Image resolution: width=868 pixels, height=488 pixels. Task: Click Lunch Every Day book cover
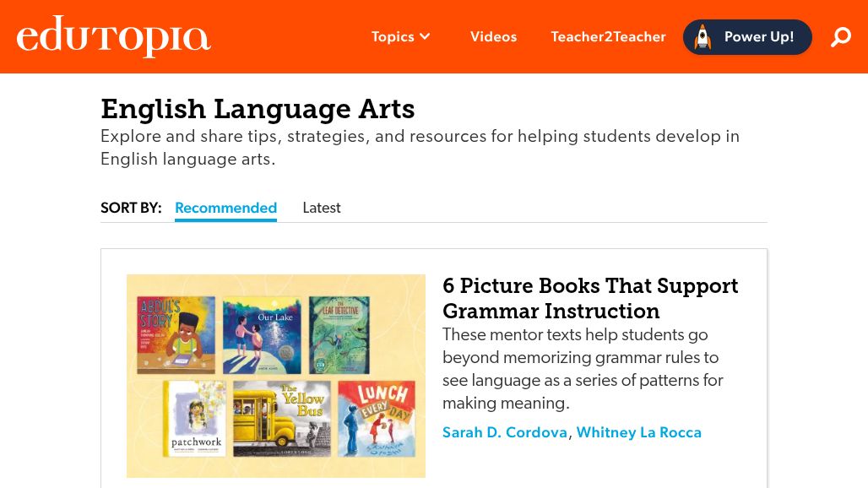(377, 419)
